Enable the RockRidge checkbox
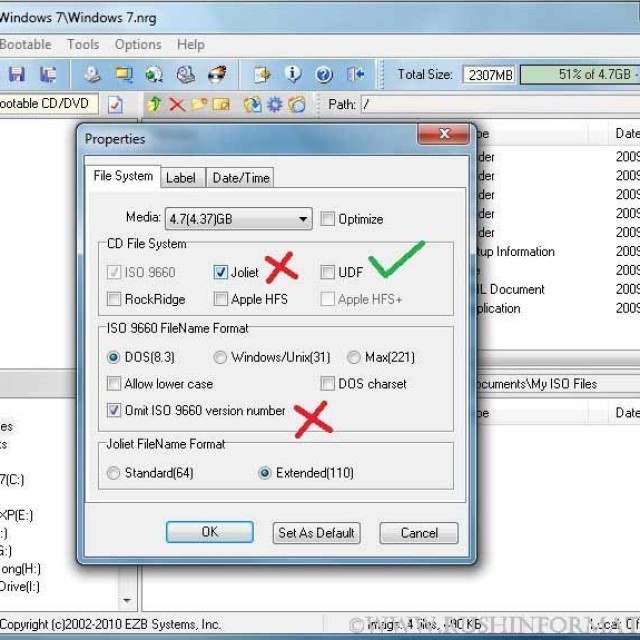This screenshot has width=640, height=640. tap(113, 299)
